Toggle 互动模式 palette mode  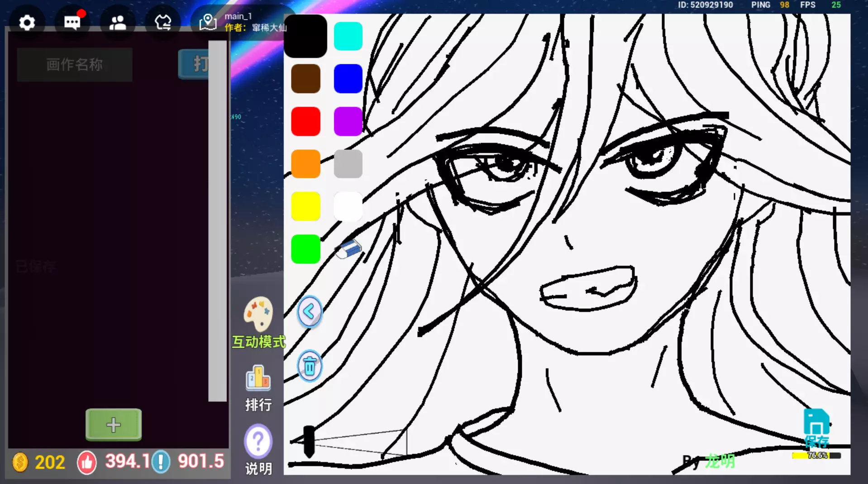click(258, 315)
